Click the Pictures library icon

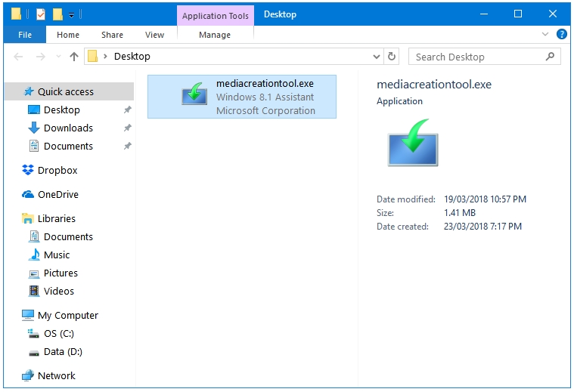click(x=34, y=273)
